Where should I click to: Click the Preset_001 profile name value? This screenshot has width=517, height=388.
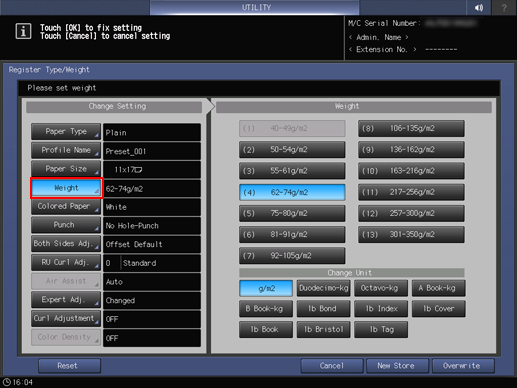pyautogui.click(x=152, y=151)
